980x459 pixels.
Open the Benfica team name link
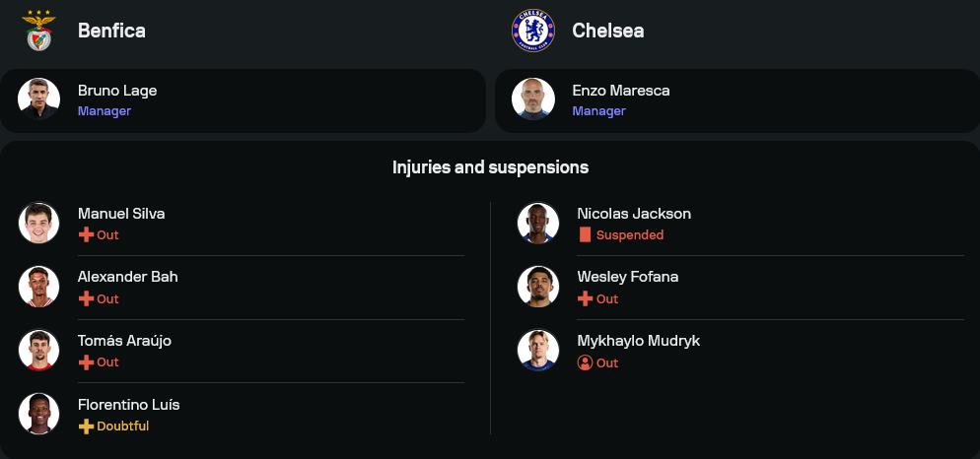pos(111,31)
